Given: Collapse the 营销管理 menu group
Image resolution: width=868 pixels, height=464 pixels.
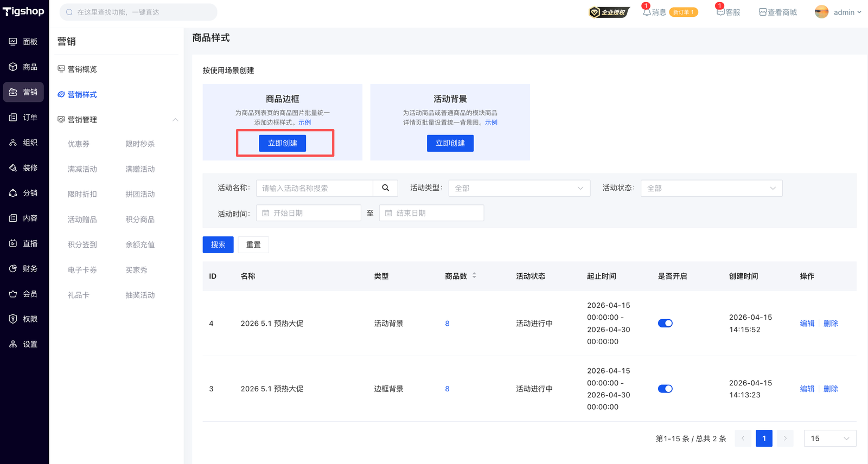Looking at the screenshot, I should point(175,120).
